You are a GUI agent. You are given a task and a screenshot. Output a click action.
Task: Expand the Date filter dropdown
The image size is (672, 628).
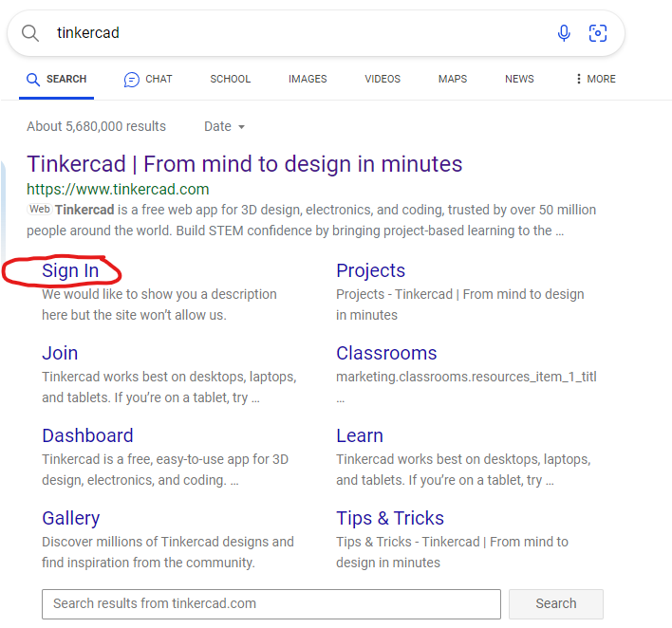point(224,126)
